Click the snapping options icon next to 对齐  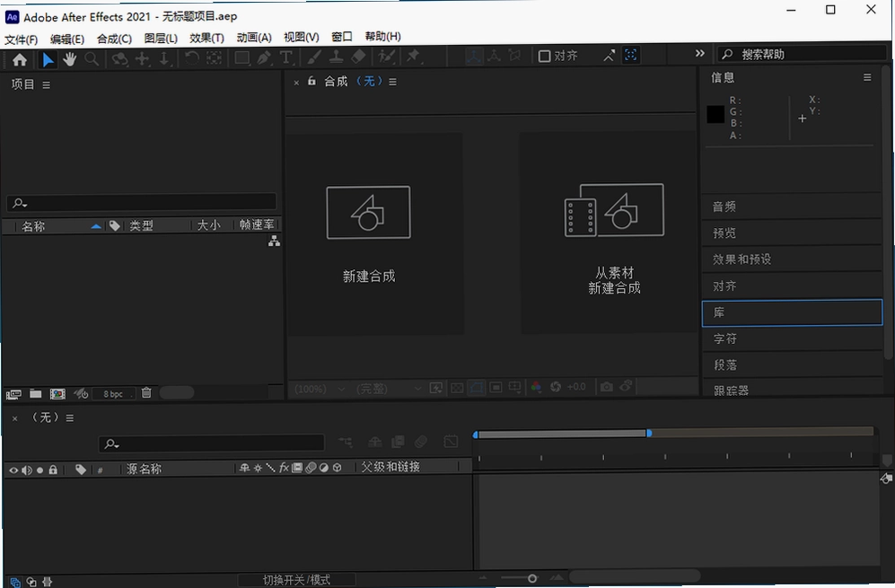(x=609, y=56)
